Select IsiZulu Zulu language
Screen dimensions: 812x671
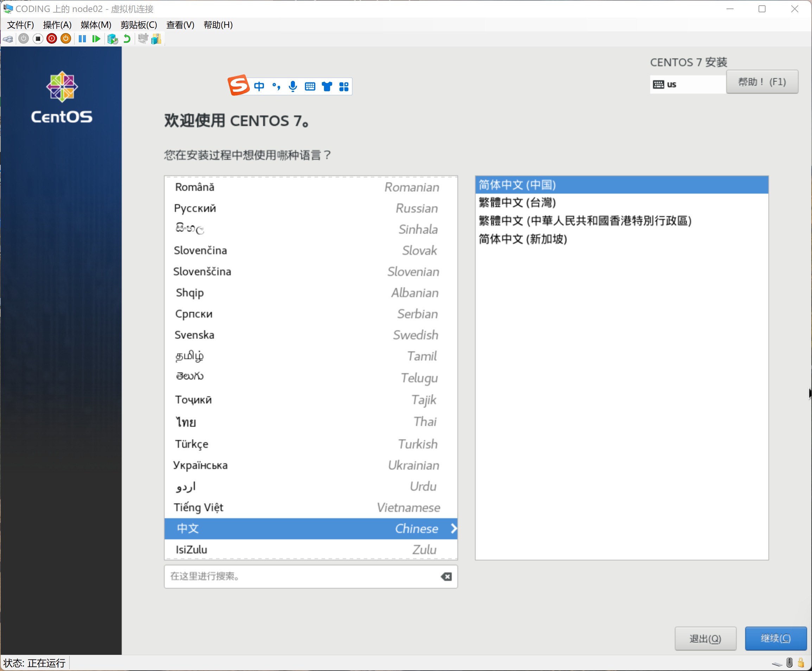311,550
